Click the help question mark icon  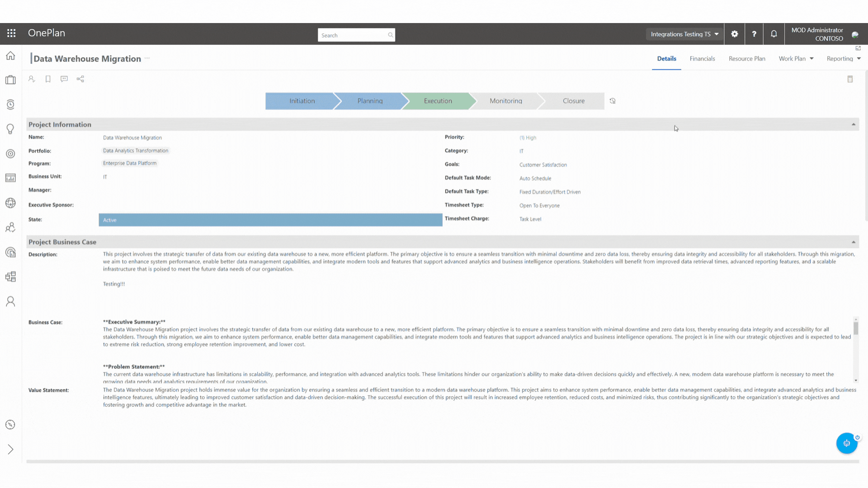pos(754,34)
